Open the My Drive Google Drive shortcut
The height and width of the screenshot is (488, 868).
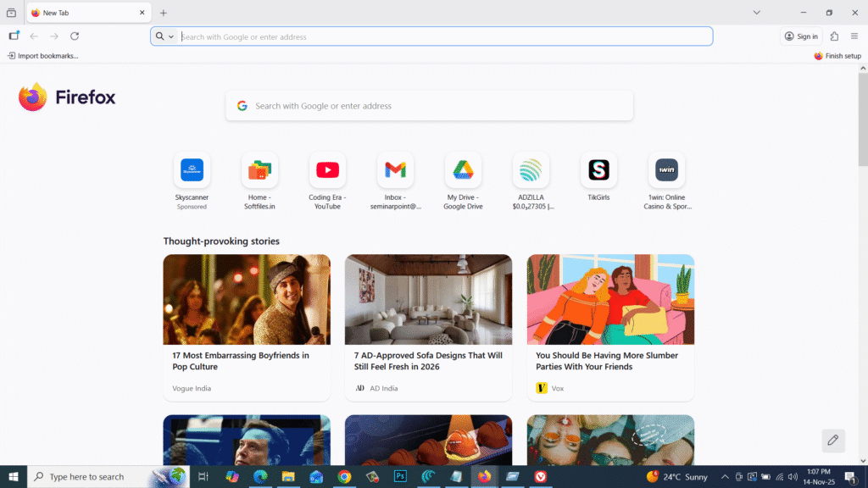pos(463,169)
